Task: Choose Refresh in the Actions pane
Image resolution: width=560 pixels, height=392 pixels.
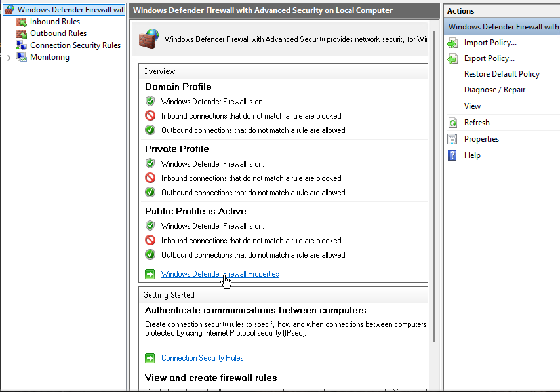Action: [477, 123]
